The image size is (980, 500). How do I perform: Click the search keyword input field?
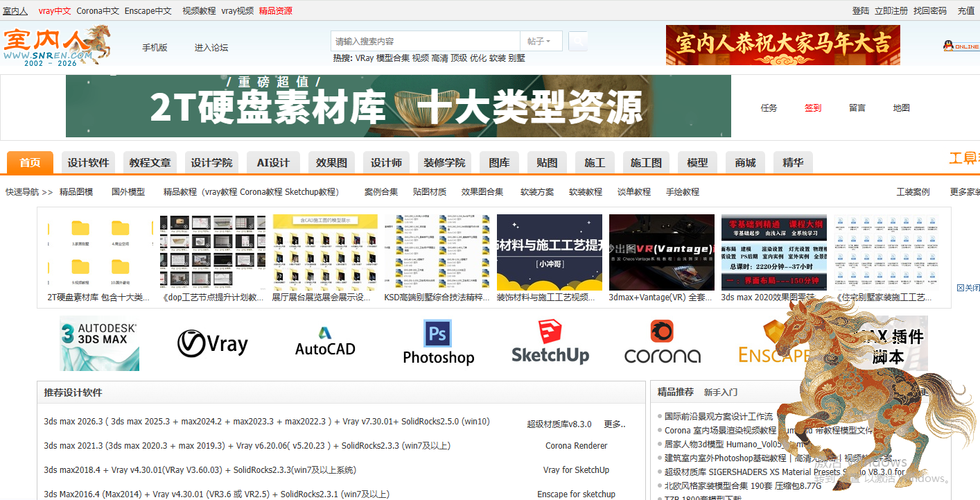tap(426, 42)
